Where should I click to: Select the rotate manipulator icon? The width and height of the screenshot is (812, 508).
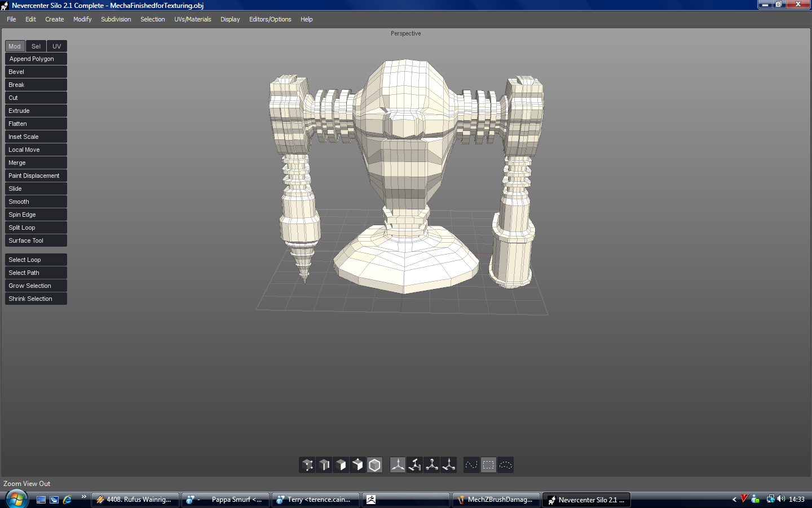tap(415, 465)
